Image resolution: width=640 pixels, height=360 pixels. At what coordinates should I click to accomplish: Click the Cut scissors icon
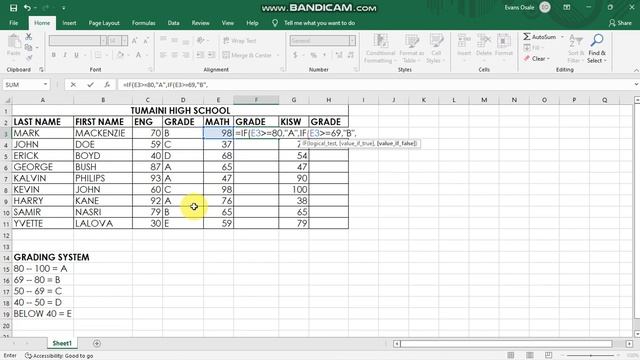[x=29, y=37]
